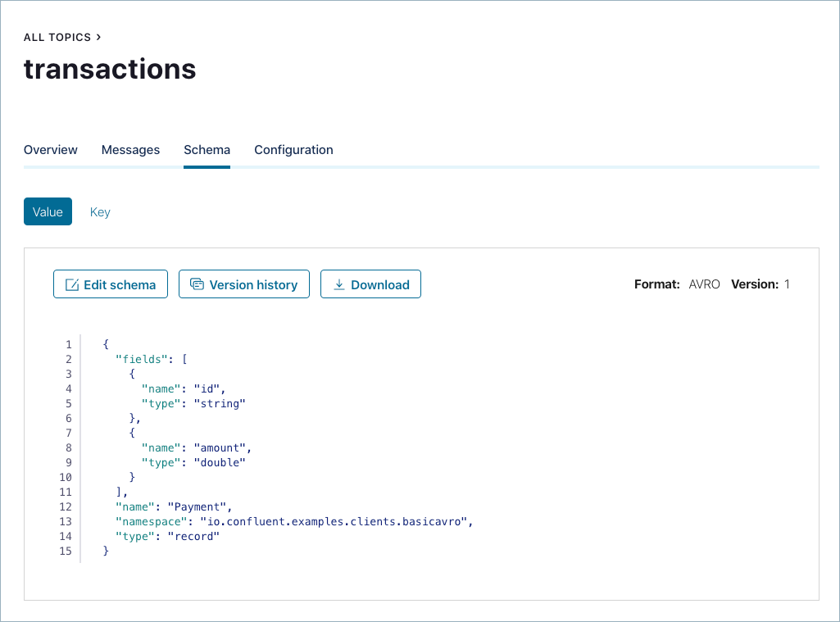Click the "record" type value on line 14
The image size is (840, 622).
coord(193,536)
